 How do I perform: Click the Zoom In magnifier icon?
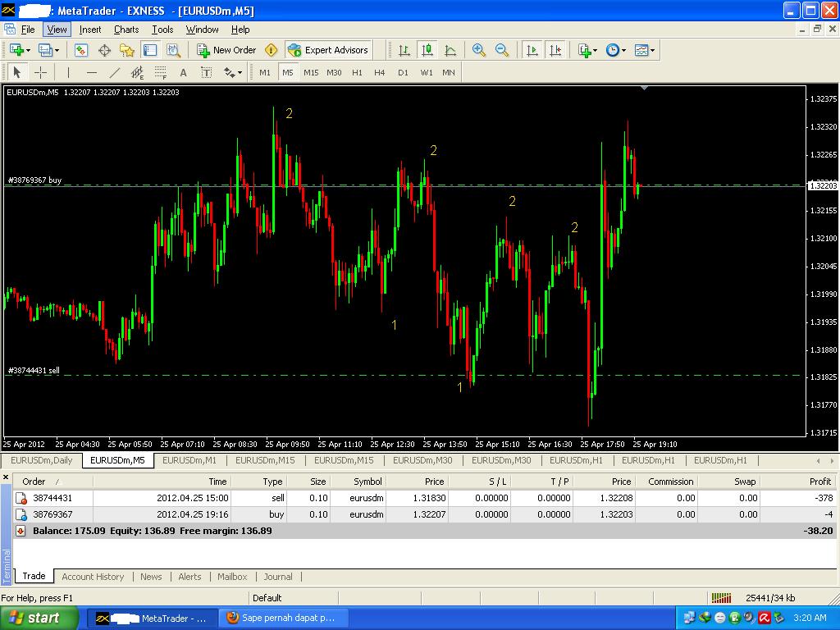point(479,50)
